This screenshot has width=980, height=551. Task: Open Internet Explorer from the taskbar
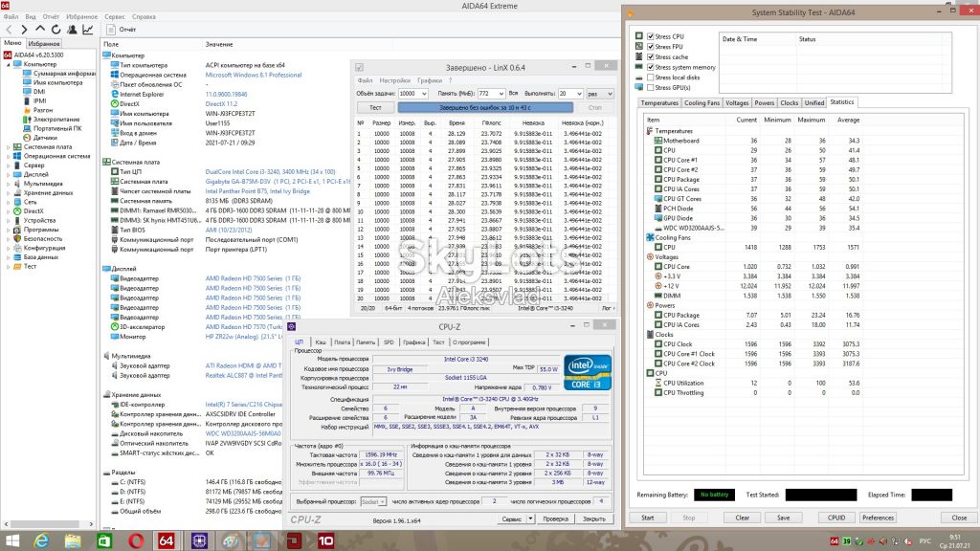coord(41,540)
